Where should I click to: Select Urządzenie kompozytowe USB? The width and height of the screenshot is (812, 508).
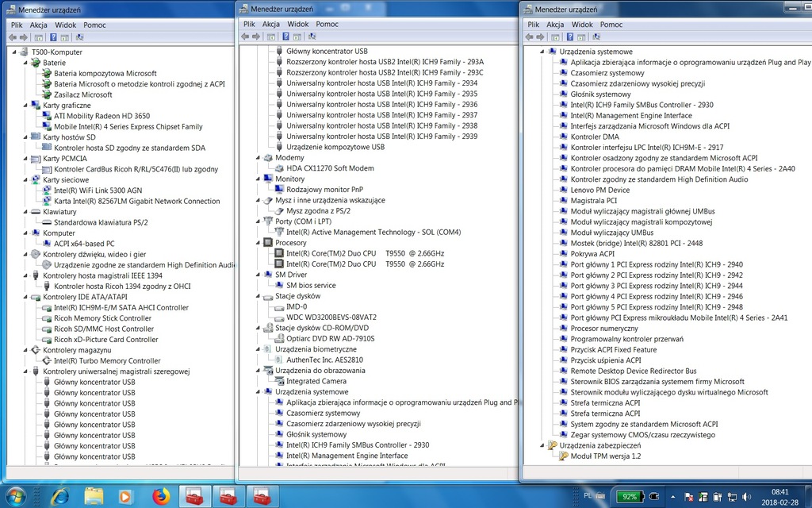335,147
